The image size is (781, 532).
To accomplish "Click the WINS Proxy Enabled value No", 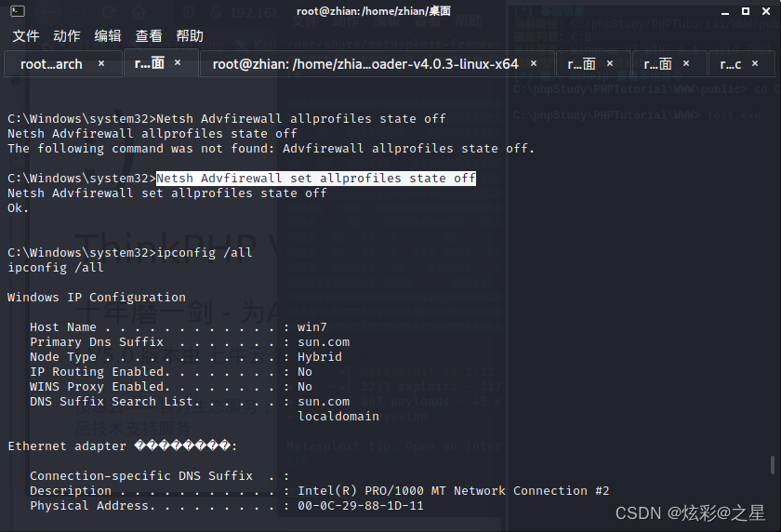I will (x=305, y=387).
